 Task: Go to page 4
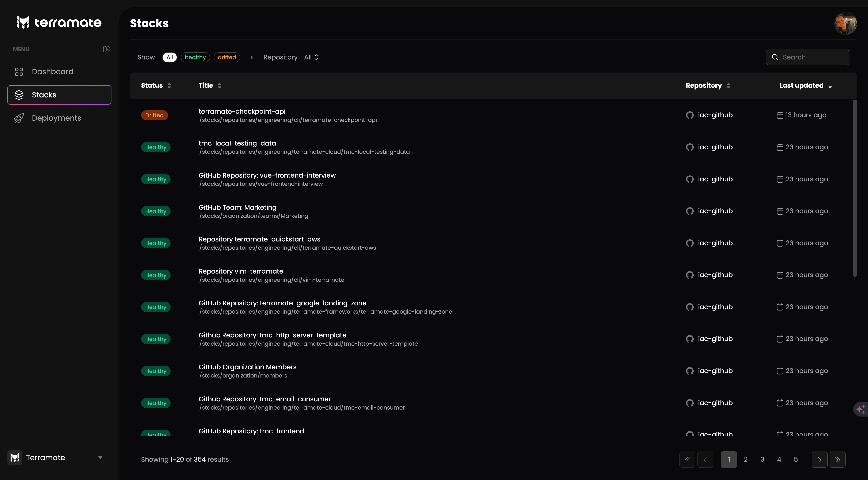click(x=779, y=460)
